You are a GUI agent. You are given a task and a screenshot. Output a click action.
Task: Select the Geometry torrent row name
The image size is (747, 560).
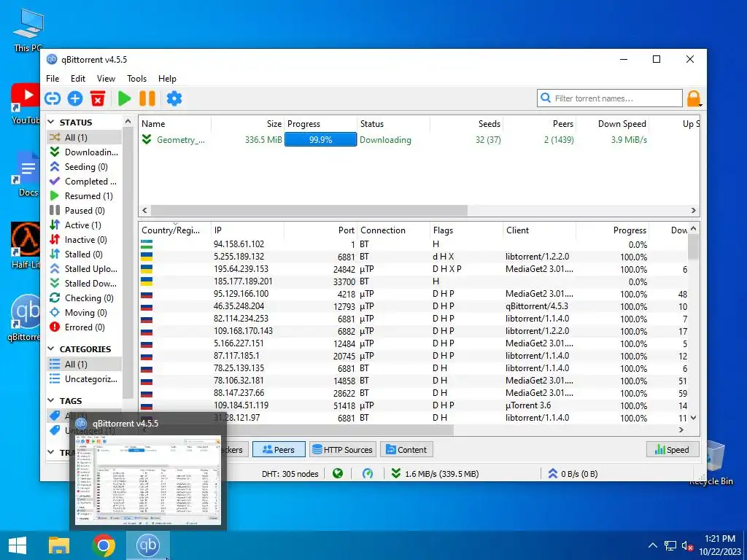coord(181,140)
